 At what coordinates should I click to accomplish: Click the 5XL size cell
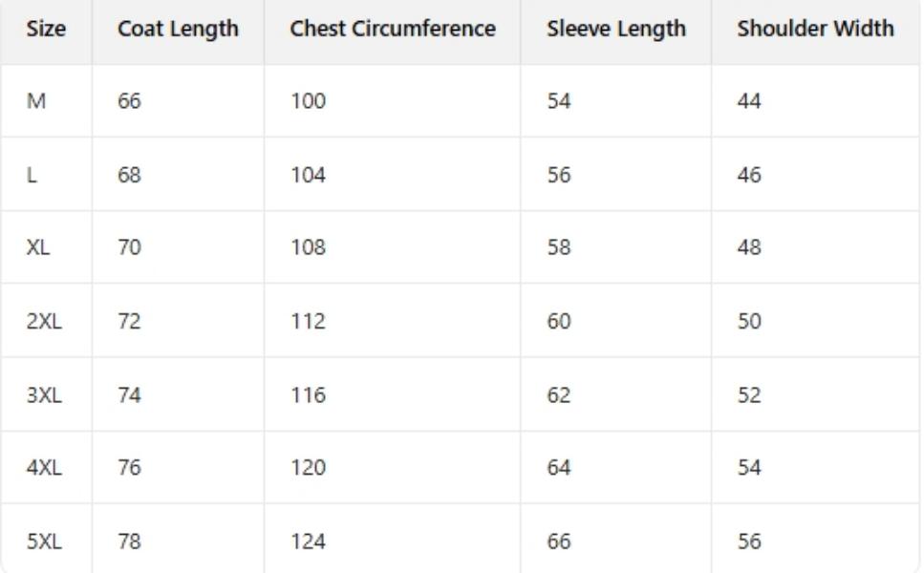pos(44,541)
